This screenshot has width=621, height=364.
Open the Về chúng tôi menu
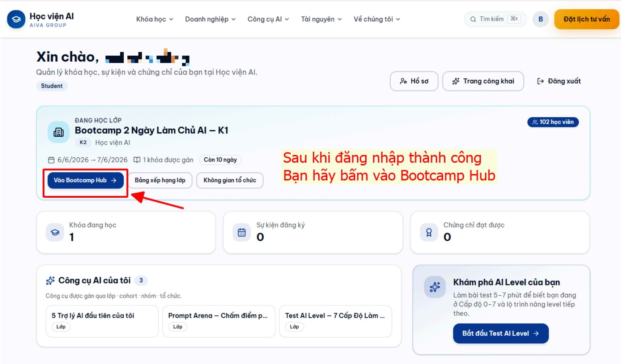(x=377, y=19)
